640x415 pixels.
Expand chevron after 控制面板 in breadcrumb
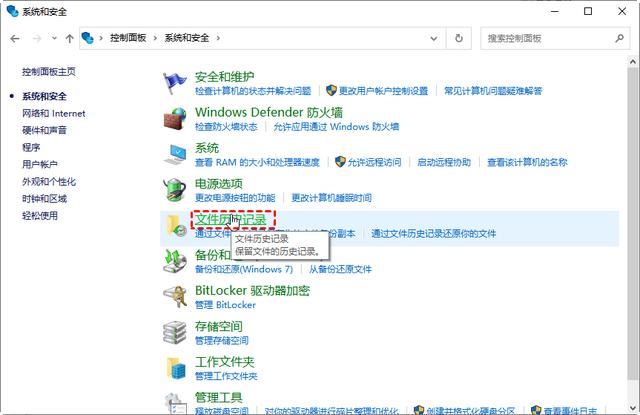(x=155, y=38)
